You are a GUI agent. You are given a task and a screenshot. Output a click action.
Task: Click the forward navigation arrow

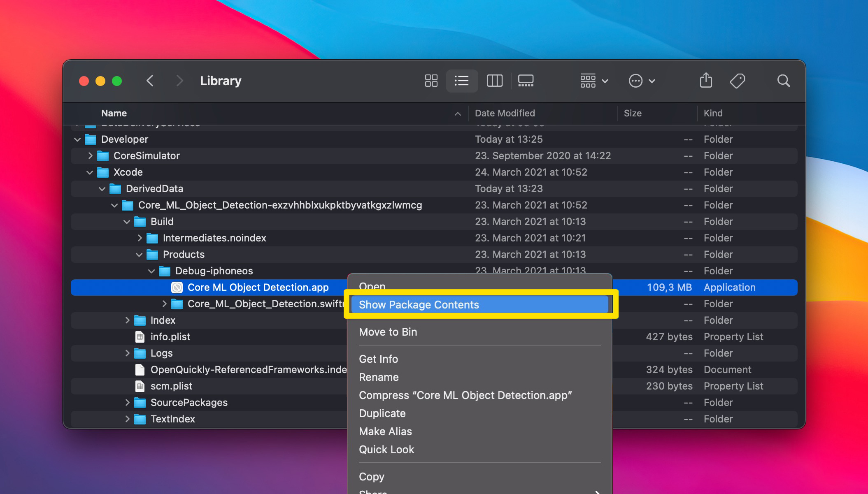[x=177, y=81]
